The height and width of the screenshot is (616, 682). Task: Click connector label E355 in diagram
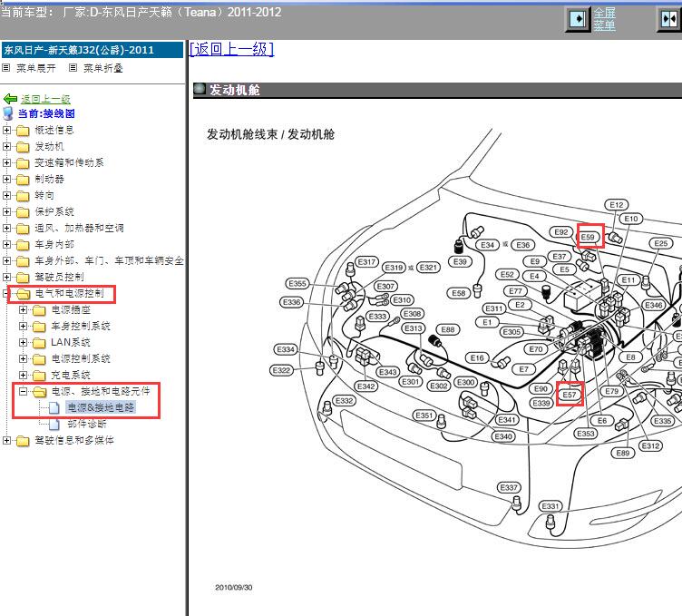tap(297, 284)
